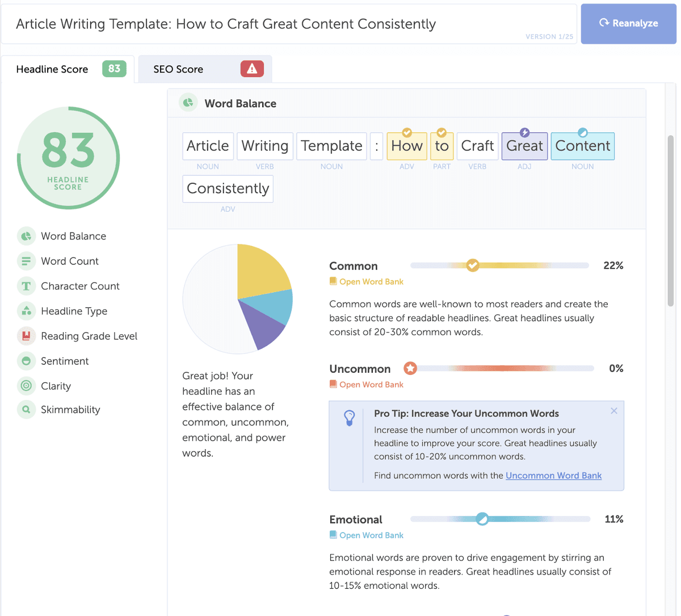Screen dimensions: 681x616
Task: Click the word balance pie chart
Action: pyautogui.click(x=238, y=299)
